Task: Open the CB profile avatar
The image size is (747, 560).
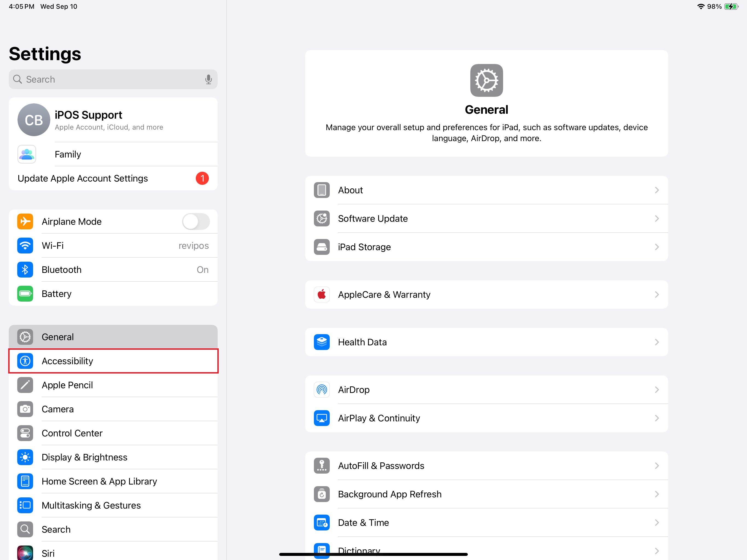Action: tap(34, 120)
